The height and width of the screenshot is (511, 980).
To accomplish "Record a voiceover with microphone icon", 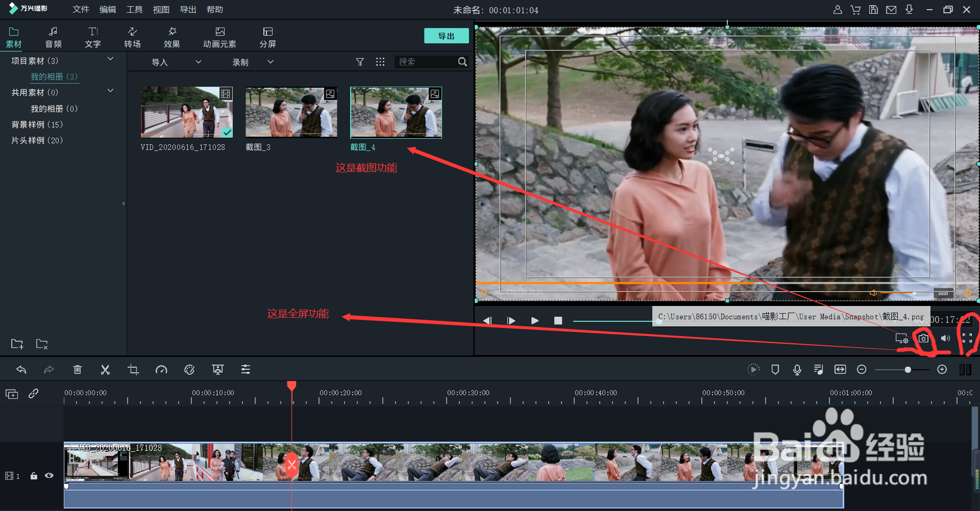I will pyautogui.click(x=797, y=369).
